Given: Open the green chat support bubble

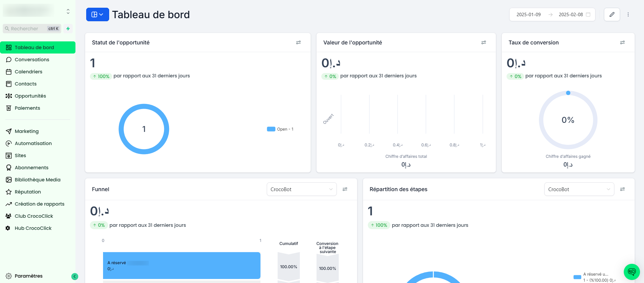Looking at the screenshot, I should (632, 272).
